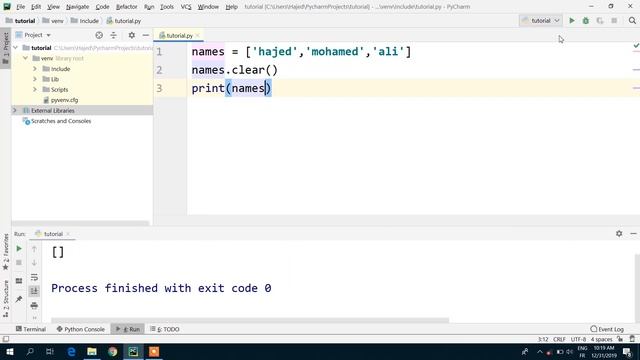
Task: Click the Up the stack trace arrow
Action: (34, 249)
